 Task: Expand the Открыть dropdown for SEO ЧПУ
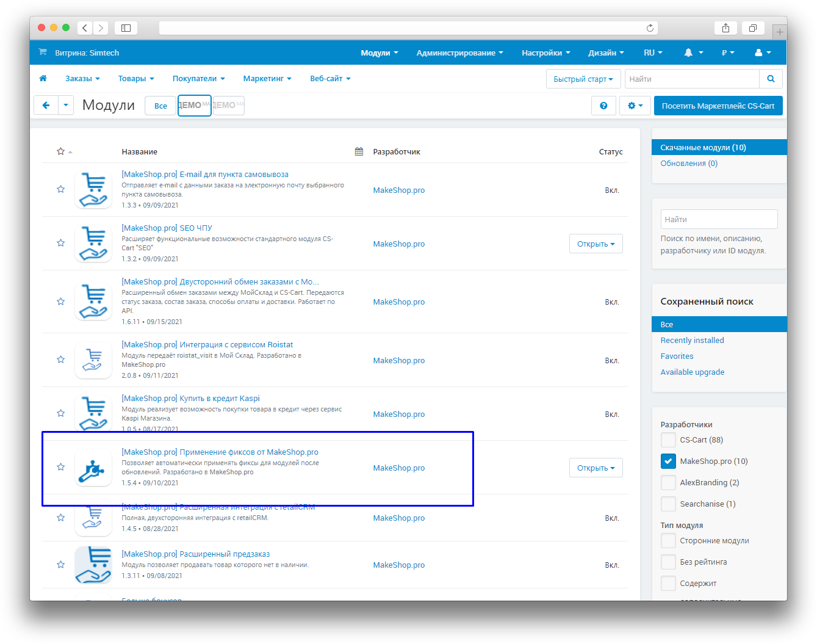click(596, 244)
